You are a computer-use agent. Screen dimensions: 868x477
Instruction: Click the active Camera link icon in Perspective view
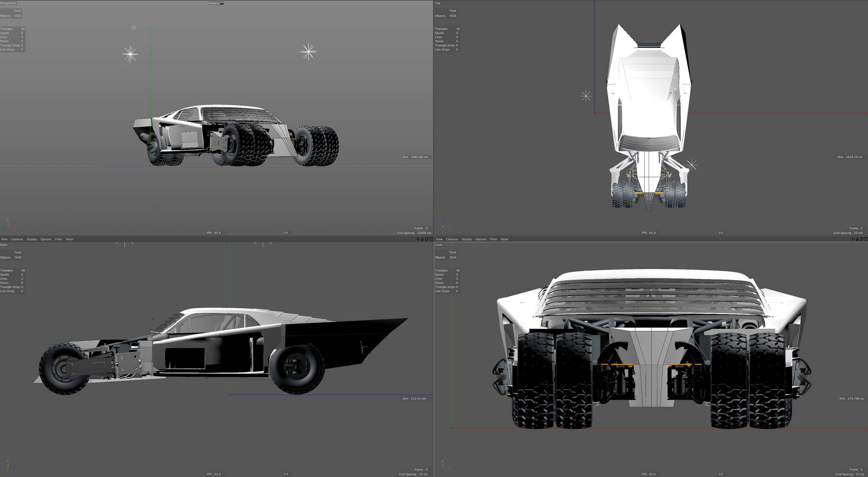click(222, 3)
